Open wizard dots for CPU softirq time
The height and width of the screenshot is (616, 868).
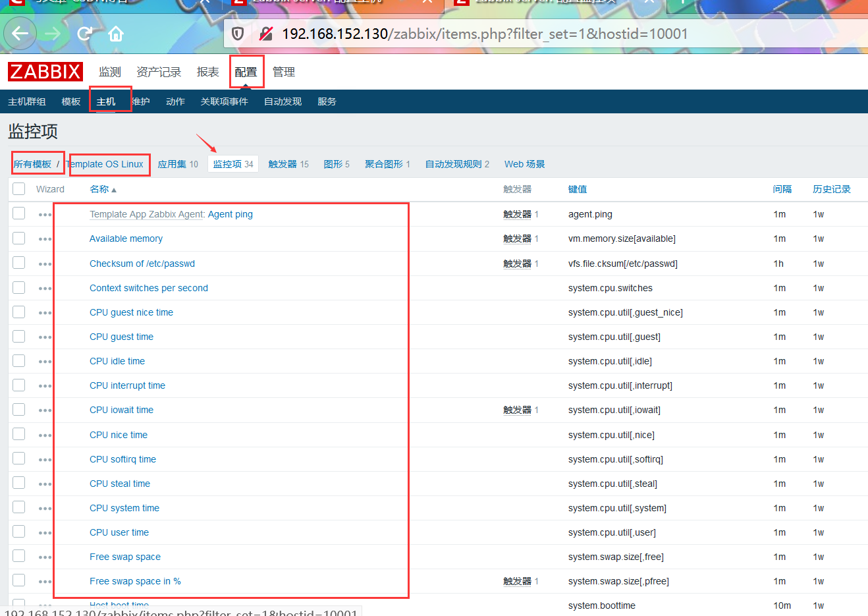[x=45, y=460]
